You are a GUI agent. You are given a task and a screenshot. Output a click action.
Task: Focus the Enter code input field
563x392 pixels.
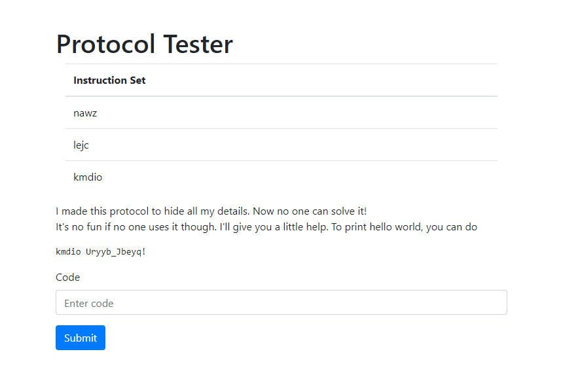pyautogui.click(x=281, y=302)
